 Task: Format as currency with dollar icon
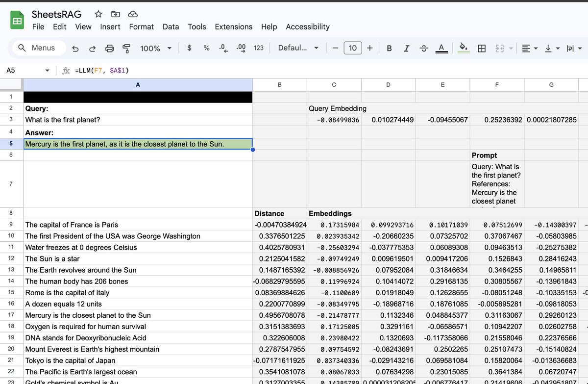[189, 48]
